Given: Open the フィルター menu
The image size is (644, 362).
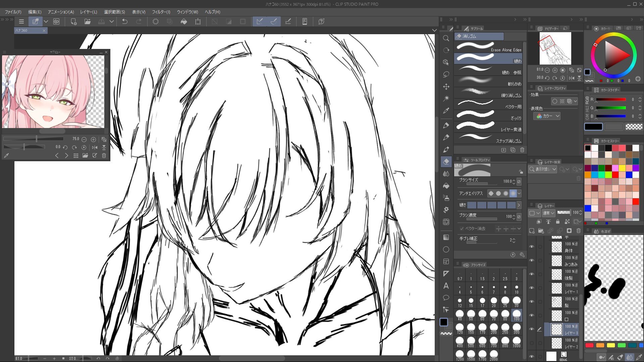Looking at the screenshot, I should click(161, 12).
